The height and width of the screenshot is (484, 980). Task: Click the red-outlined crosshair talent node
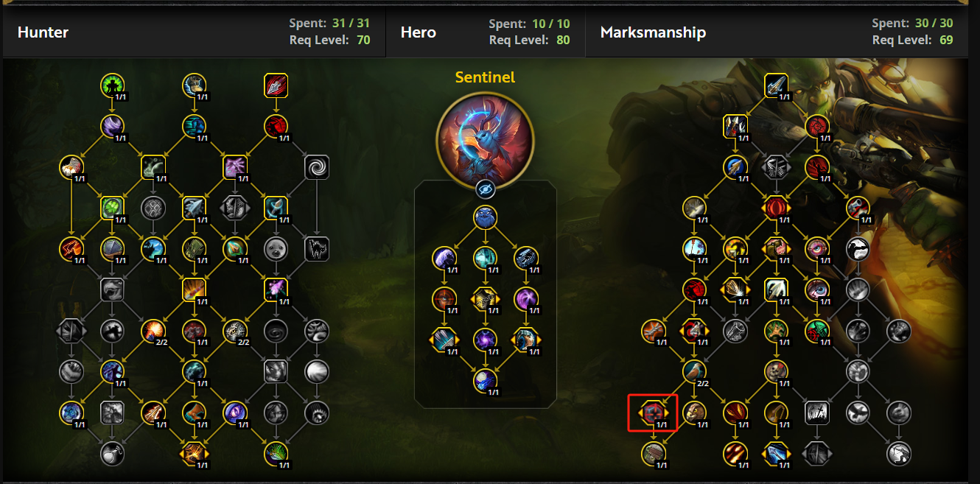(652, 413)
